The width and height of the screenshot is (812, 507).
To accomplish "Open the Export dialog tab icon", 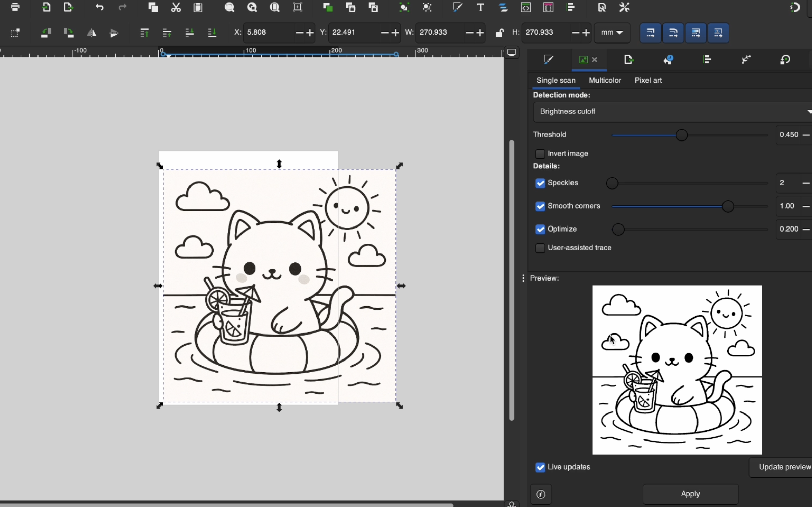I will click(x=628, y=60).
